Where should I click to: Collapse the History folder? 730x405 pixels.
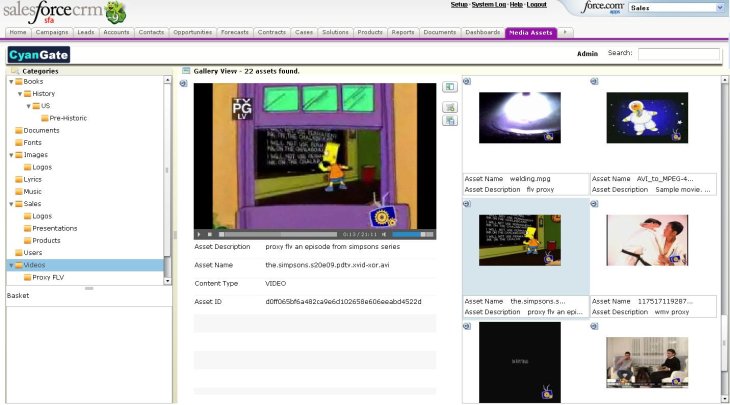pos(20,94)
